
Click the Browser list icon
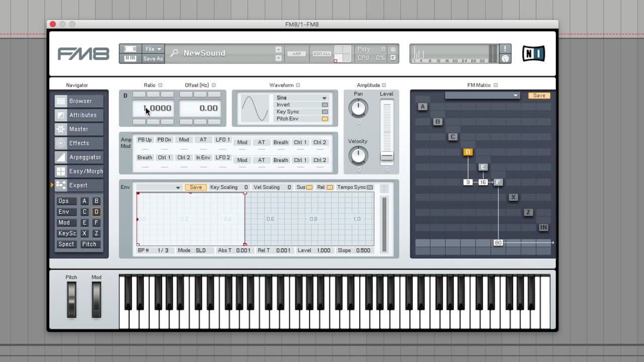pos(61,101)
